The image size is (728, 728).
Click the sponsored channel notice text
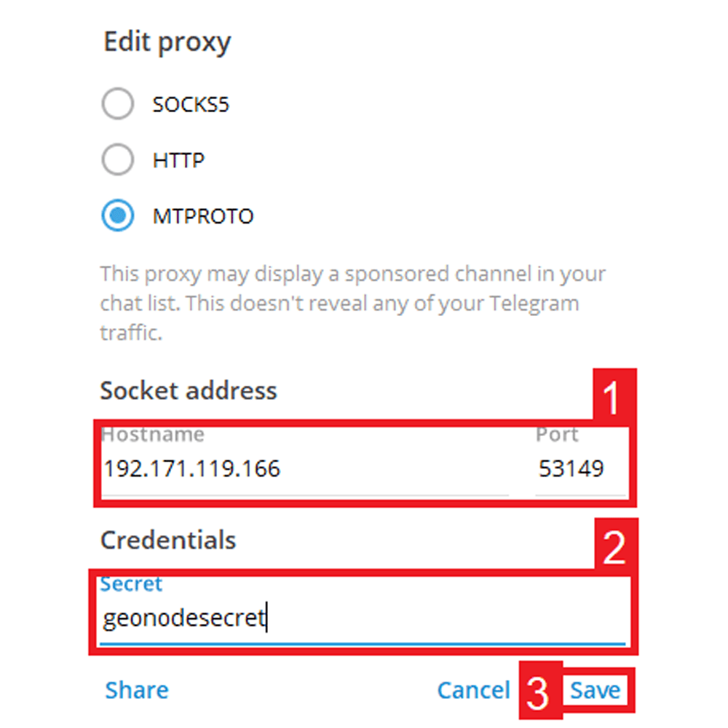tap(352, 303)
